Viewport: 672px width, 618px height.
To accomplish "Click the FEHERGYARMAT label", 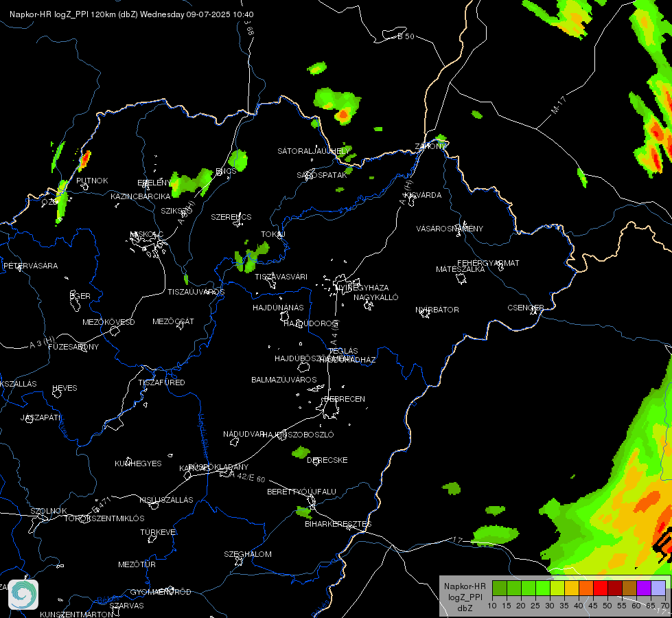I will [488, 263].
